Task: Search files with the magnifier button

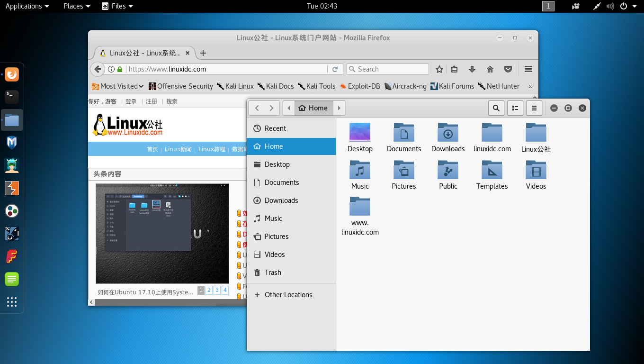Action: [496, 108]
